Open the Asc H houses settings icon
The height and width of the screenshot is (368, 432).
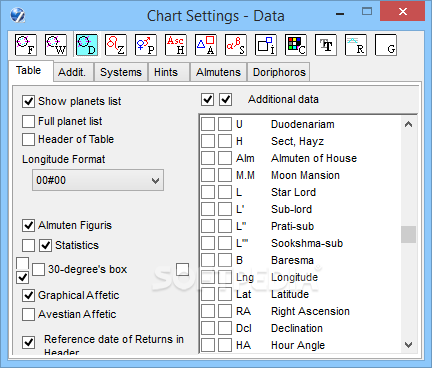coord(176,45)
